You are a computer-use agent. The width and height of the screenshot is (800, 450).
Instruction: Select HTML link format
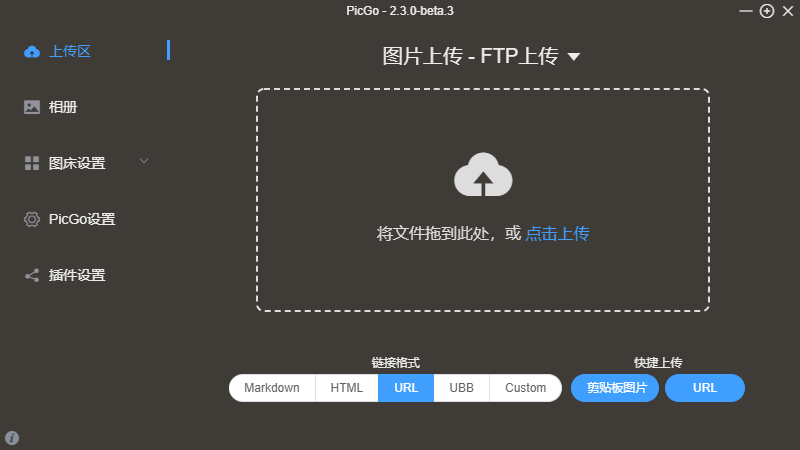coord(346,388)
